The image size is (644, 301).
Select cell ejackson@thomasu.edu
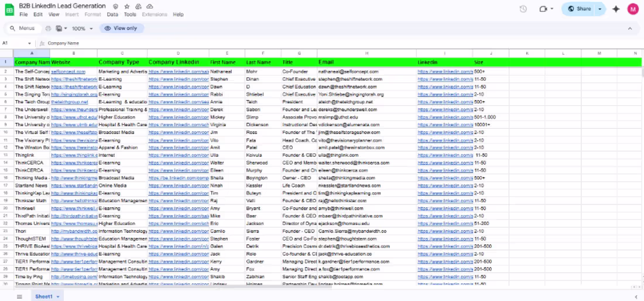click(366, 223)
